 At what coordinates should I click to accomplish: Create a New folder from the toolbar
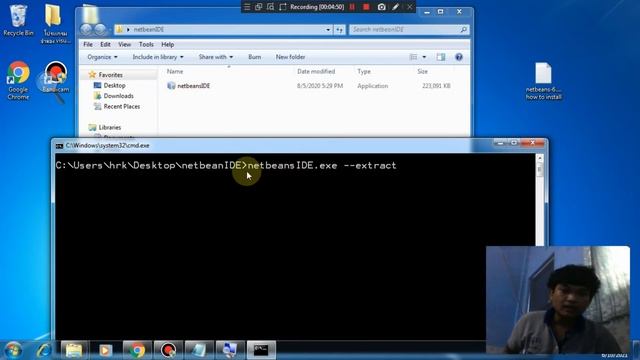(290, 57)
